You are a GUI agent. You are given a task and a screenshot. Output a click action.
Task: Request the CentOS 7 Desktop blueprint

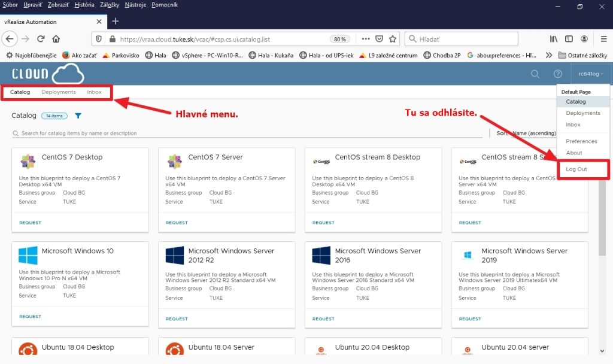click(30, 223)
